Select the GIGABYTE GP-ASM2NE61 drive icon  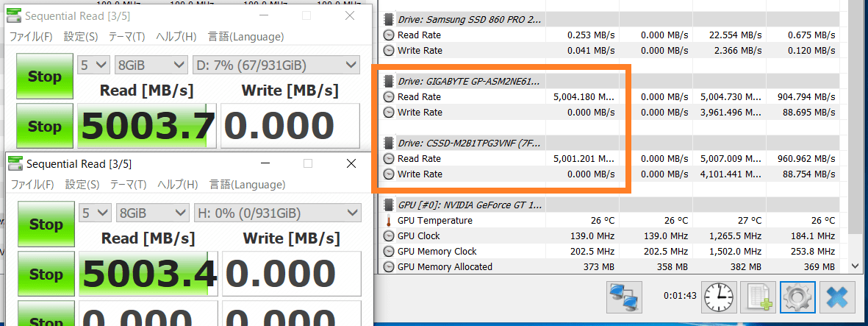coord(389,82)
